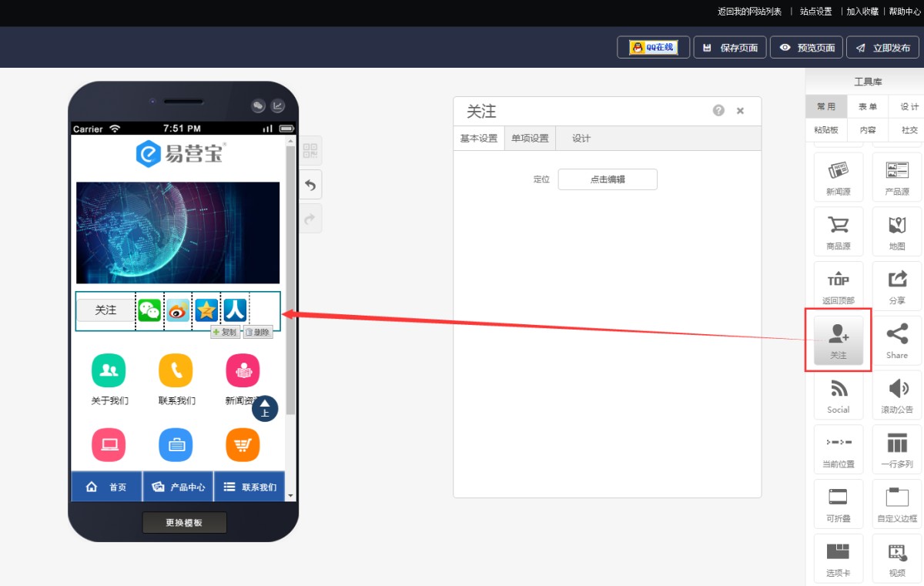Screen dimensions: 924x586
Task: Add the 当前位置 breadcrumb widget
Action: [x=839, y=450]
